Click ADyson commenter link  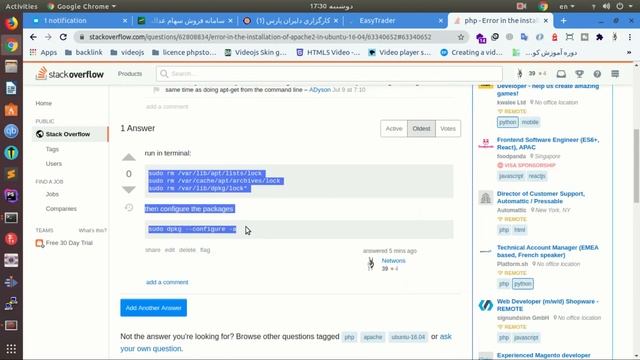click(x=320, y=90)
